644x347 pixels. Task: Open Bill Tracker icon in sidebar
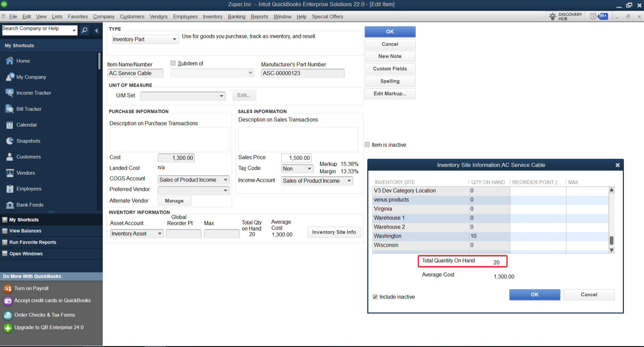click(10, 109)
